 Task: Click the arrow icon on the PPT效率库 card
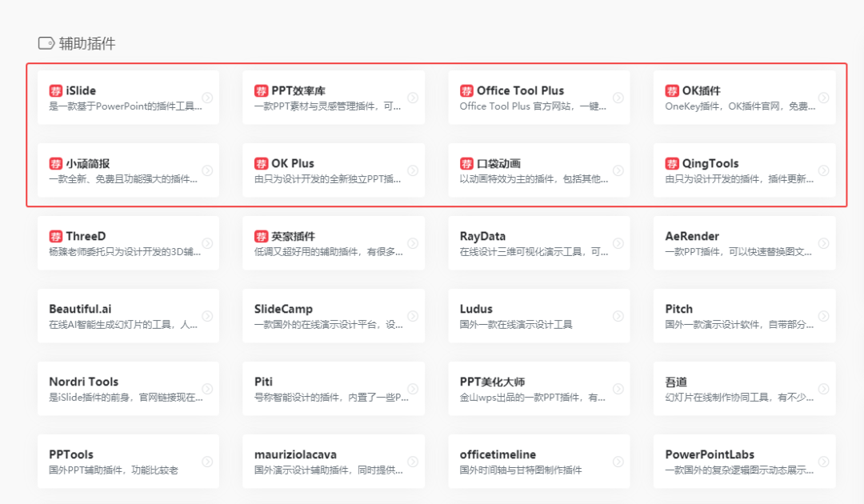pos(413,98)
